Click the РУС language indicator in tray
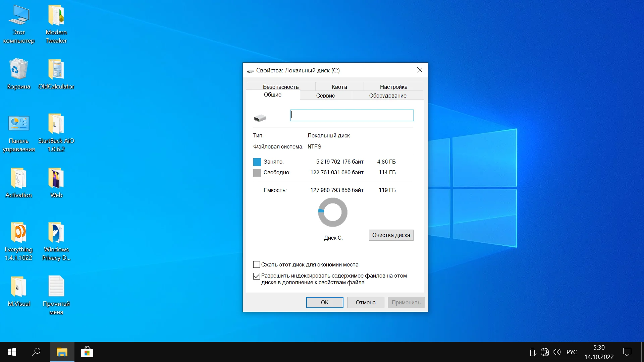 coord(572,352)
